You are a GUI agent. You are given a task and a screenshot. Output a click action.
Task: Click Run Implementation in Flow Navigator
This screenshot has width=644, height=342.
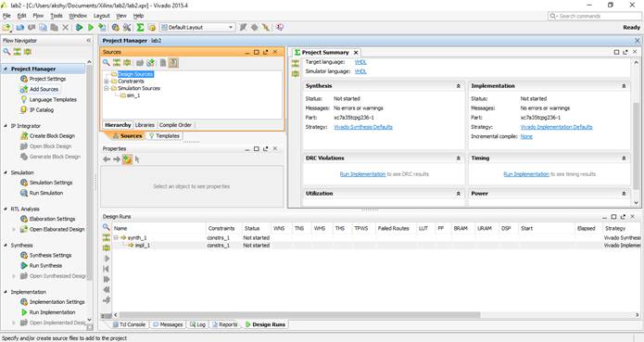tap(52, 312)
